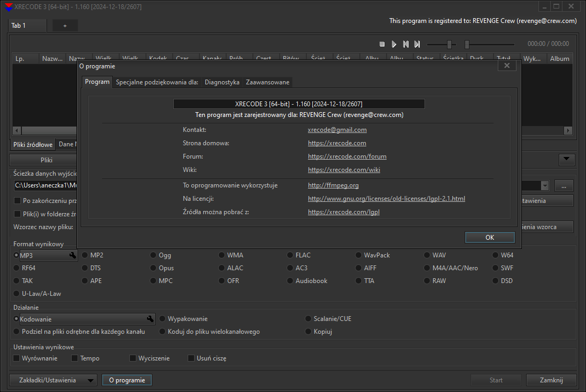Screen dimensions: 586x392
Task: Open the LGPL 2.1 license link
Action: [x=387, y=199]
